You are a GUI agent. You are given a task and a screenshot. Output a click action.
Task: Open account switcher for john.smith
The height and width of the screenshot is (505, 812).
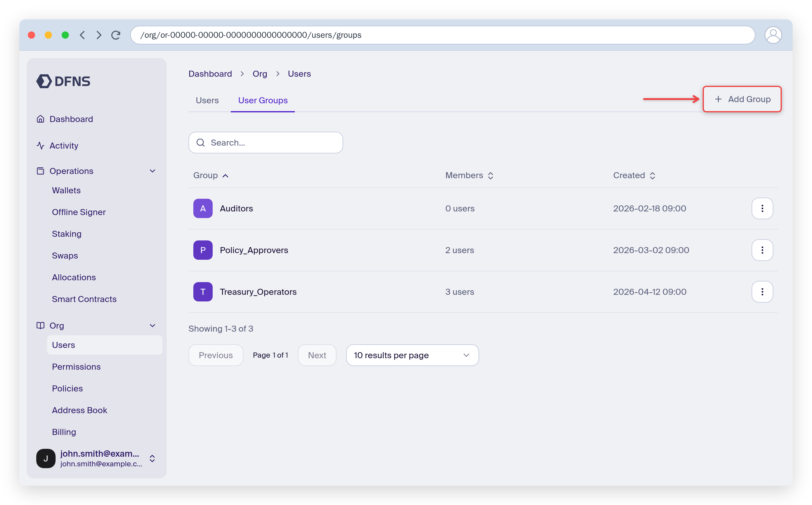[96, 458]
